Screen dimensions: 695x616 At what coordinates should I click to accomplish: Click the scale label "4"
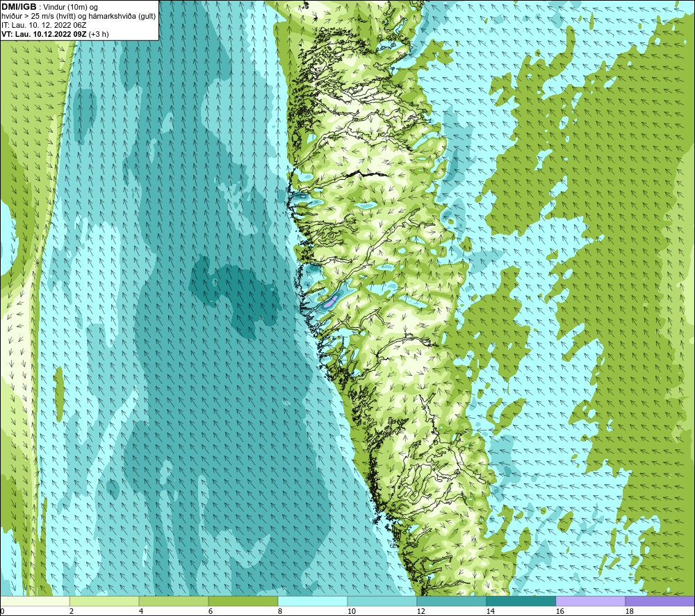pos(141,611)
